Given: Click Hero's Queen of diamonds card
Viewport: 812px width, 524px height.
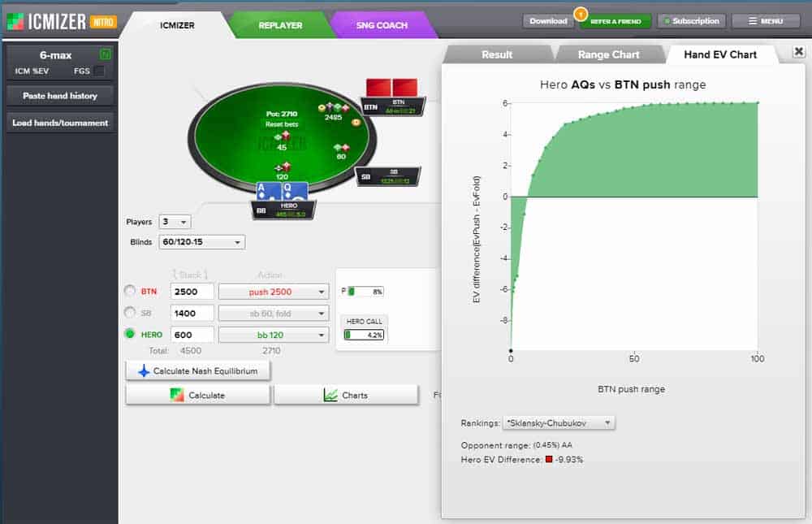Looking at the screenshot, I should pyautogui.click(x=295, y=192).
